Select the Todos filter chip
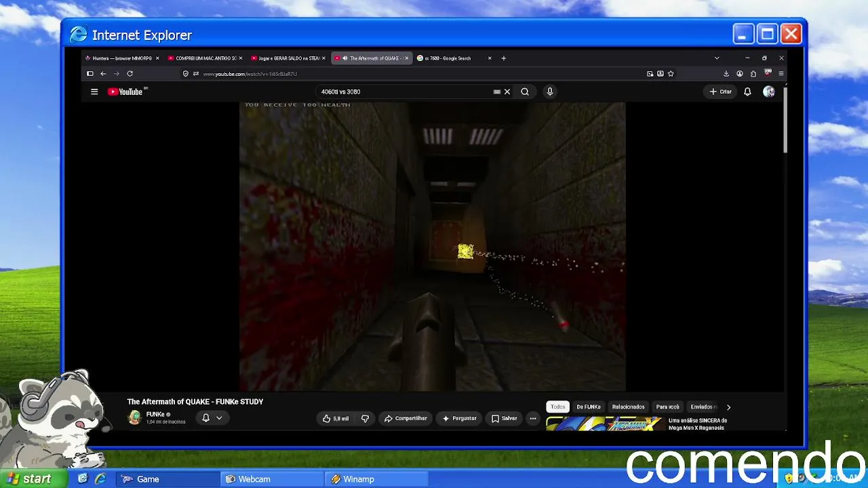This screenshot has width=868, height=488. tap(557, 407)
